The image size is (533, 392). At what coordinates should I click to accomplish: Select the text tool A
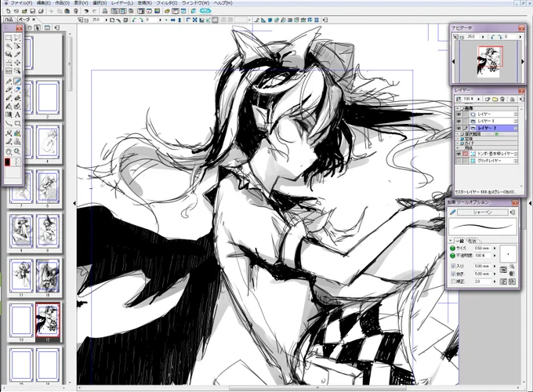point(17,114)
